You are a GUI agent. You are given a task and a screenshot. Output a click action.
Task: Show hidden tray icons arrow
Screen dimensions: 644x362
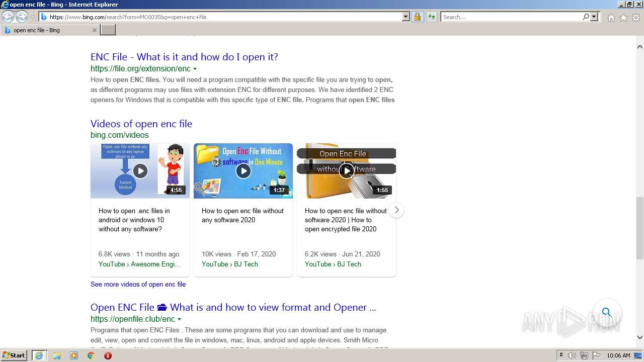point(561,355)
